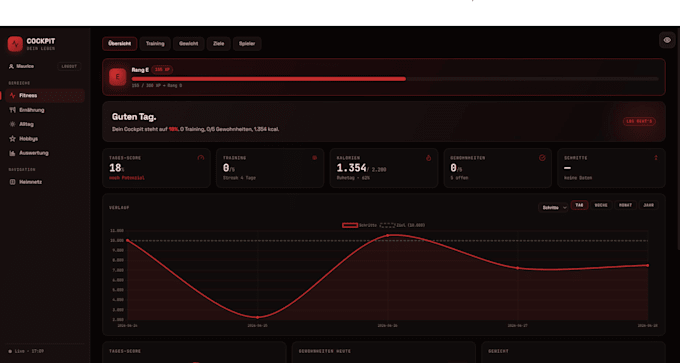
Task: Select the Tag time range
Action: tap(579, 205)
